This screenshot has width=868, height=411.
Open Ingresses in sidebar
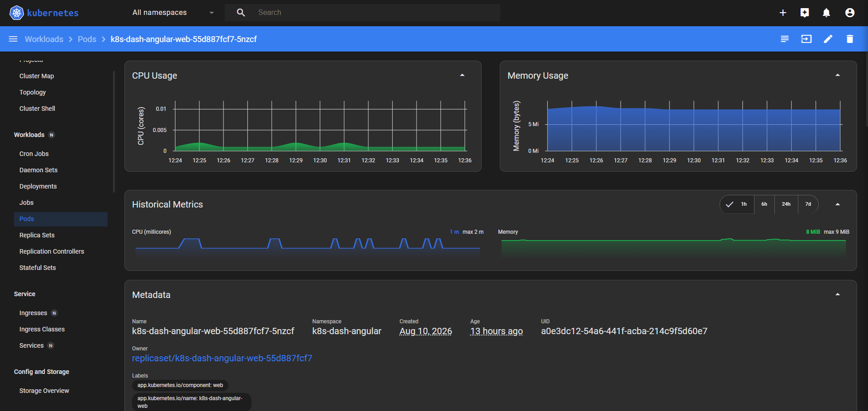pyautogui.click(x=33, y=313)
